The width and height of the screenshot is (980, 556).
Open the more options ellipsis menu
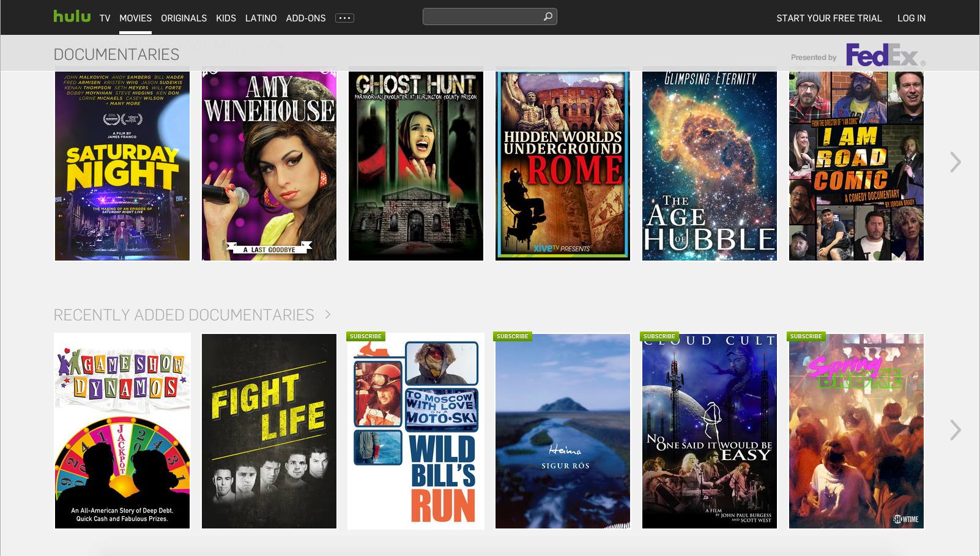click(x=344, y=18)
